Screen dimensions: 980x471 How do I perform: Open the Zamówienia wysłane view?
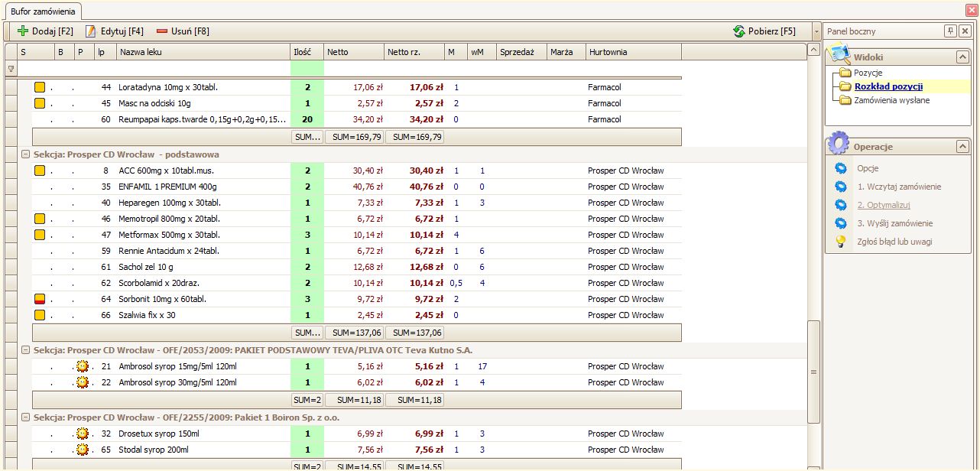(891, 100)
